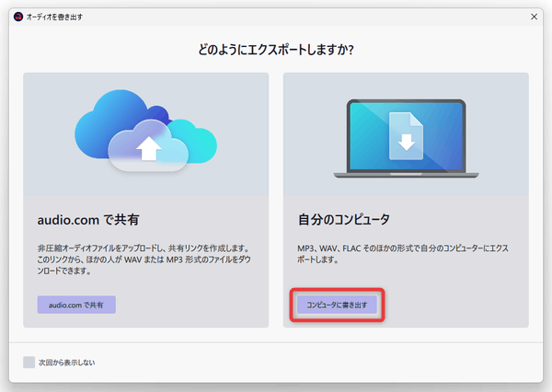The width and height of the screenshot is (552, 392).
Task: Click the audio.com で共有 heading
Action: (x=88, y=220)
